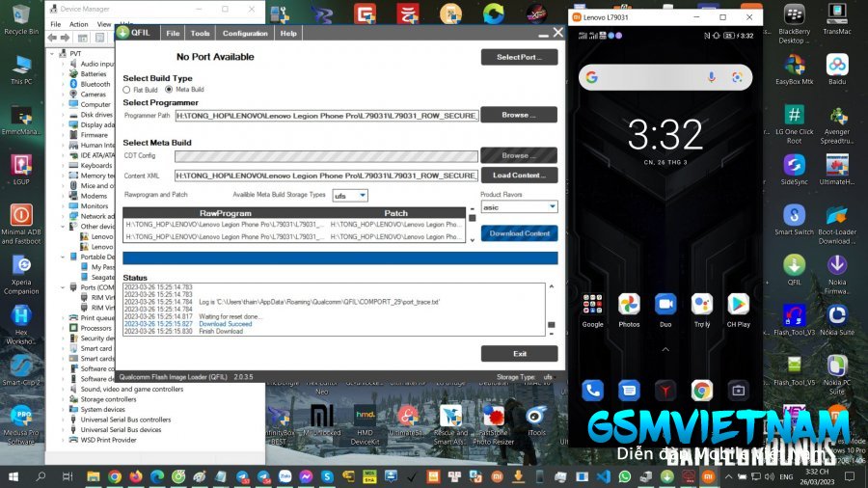This screenshot has width=868, height=488.
Task: Open CH Play app on phone screen
Action: [x=739, y=311]
